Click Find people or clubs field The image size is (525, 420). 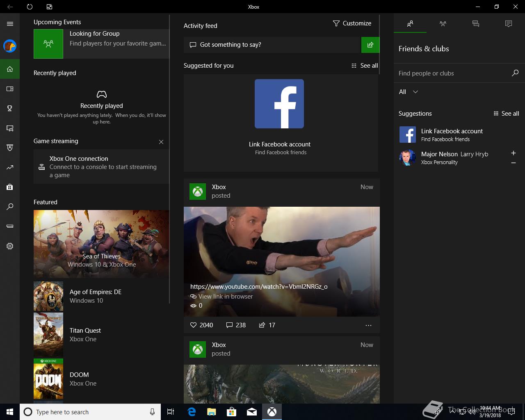(453, 73)
